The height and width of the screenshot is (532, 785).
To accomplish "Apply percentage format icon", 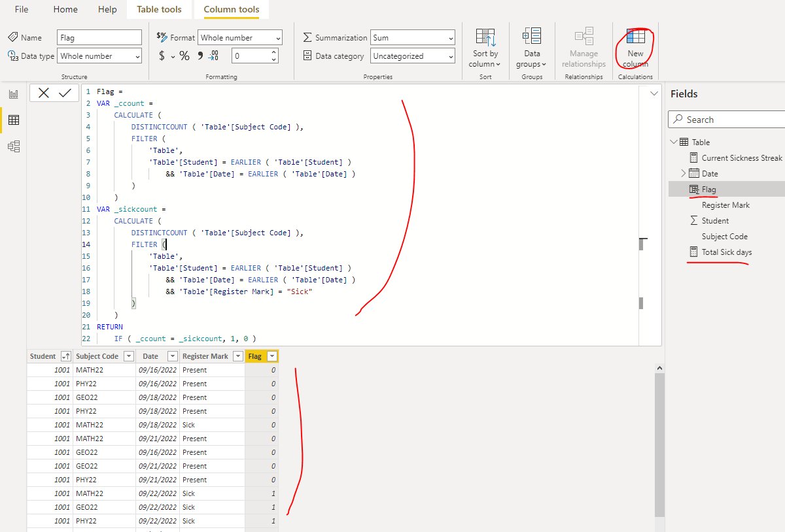I will coord(184,56).
